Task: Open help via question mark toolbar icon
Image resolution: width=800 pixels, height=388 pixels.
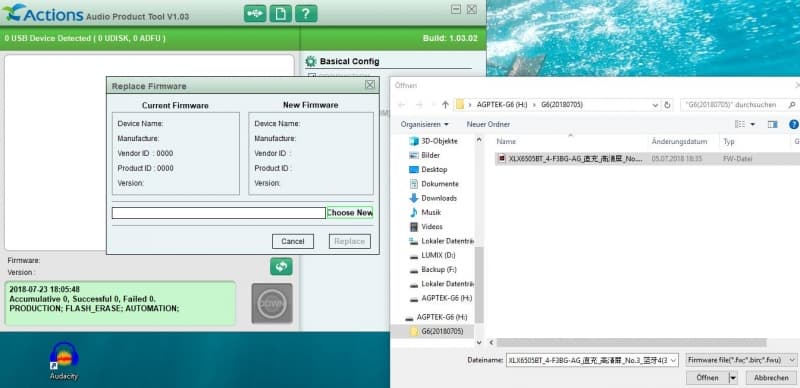Action: click(306, 13)
